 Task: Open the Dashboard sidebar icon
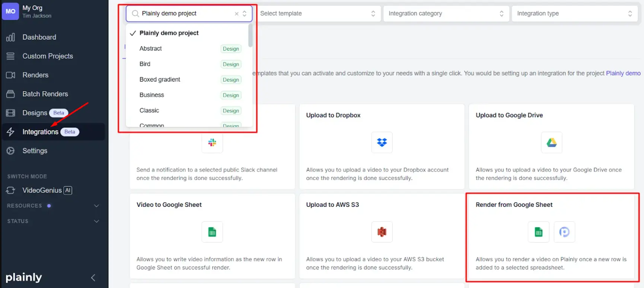pos(10,37)
